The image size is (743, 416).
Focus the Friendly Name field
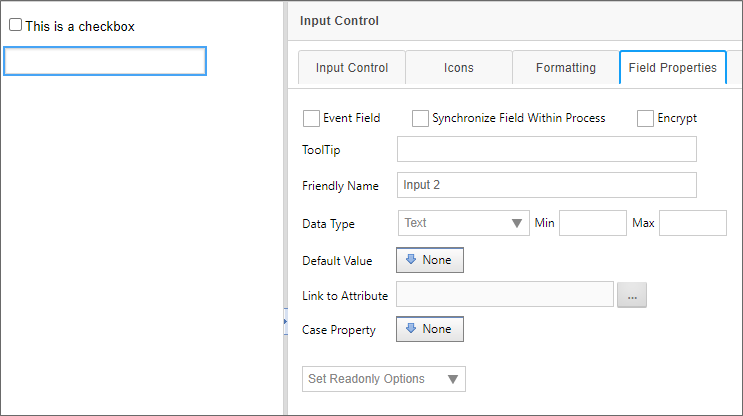pyautogui.click(x=546, y=185)
